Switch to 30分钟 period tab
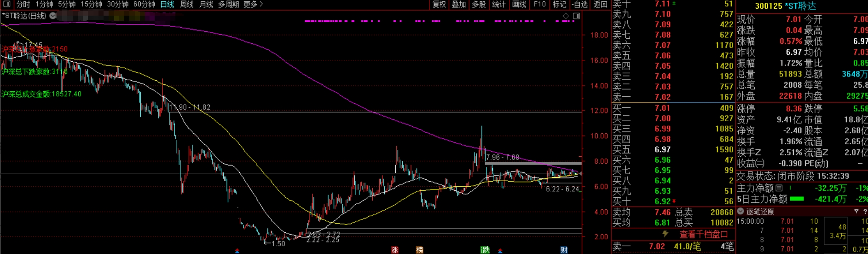This screenshot has height=254, width=868. pos(118,4)
